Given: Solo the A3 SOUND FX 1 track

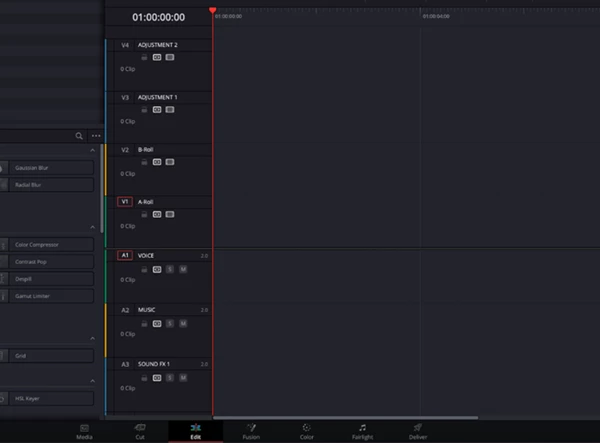Looking at the screenshot, I should 170,378.
